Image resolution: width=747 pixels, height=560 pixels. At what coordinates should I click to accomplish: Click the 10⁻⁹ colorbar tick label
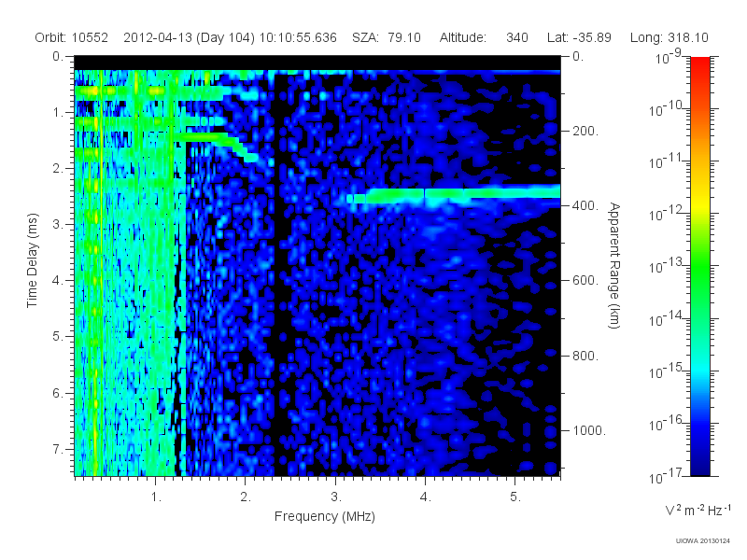point(669,57)
